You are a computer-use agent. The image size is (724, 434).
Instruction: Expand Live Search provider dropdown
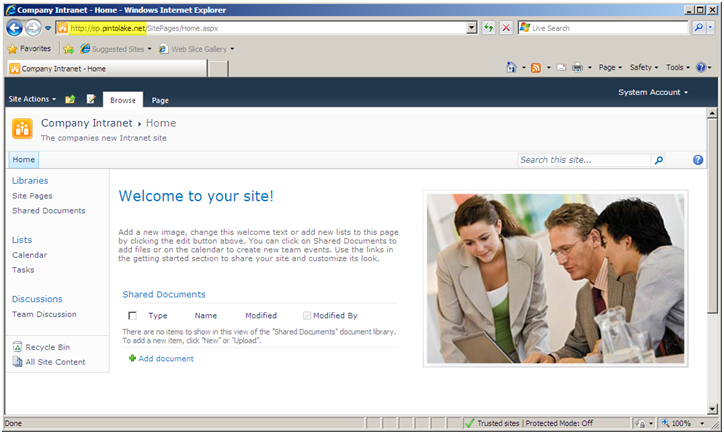pos(710,28)
